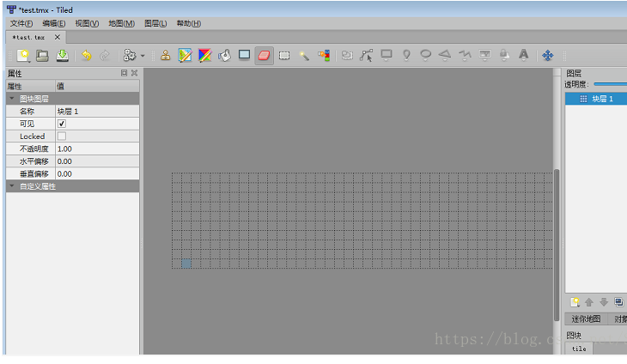Select the Insert Ellipse tool
This screenshot has height=364, width=627.
(426, 55)
